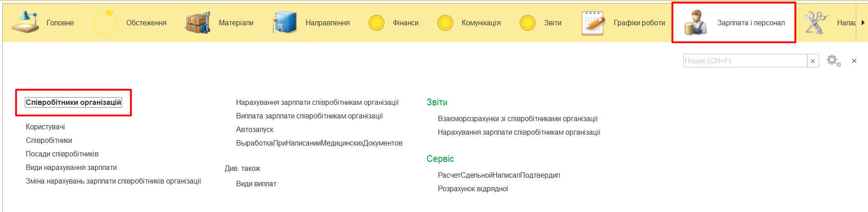Expand sections panel with right arrow
The image size is (868, 212).
863,23
